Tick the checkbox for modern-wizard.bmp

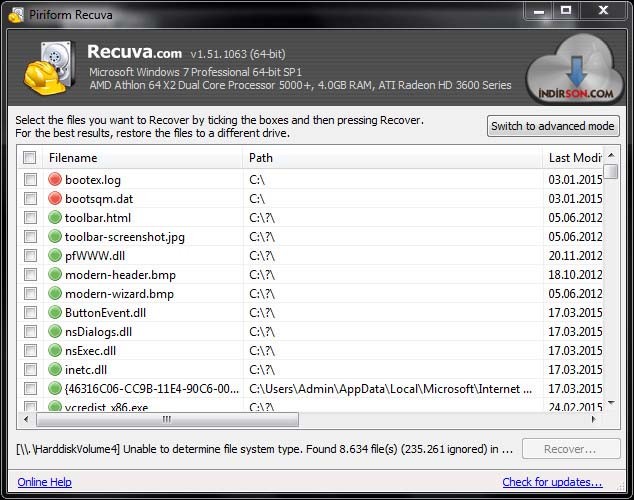(30, 293)
